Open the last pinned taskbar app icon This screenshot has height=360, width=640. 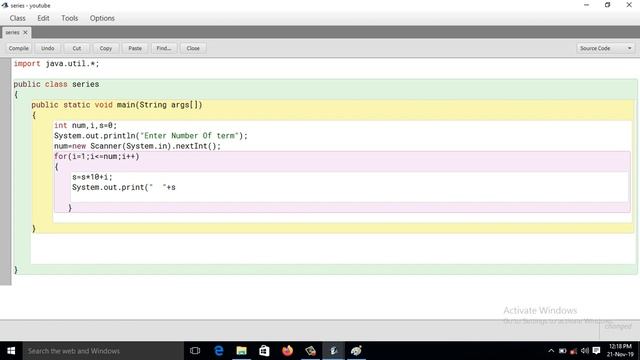(356, 351)
